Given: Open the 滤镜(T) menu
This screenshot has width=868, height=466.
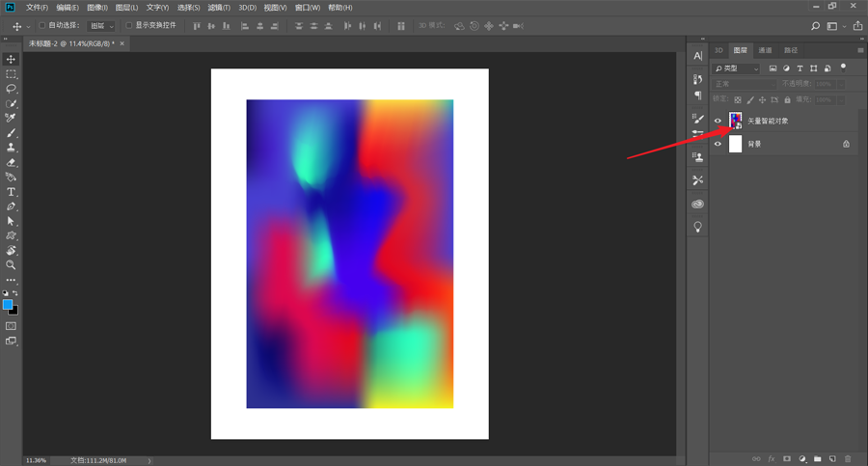Looking at the screenshot, I should (x=219, y=8).
